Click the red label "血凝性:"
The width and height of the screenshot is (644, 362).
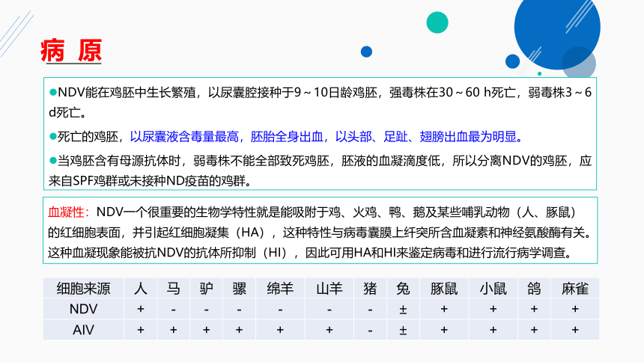(x=69, y=212)
